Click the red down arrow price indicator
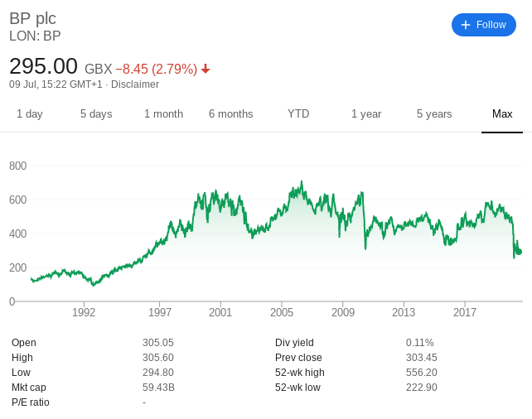 click(206, 70)
